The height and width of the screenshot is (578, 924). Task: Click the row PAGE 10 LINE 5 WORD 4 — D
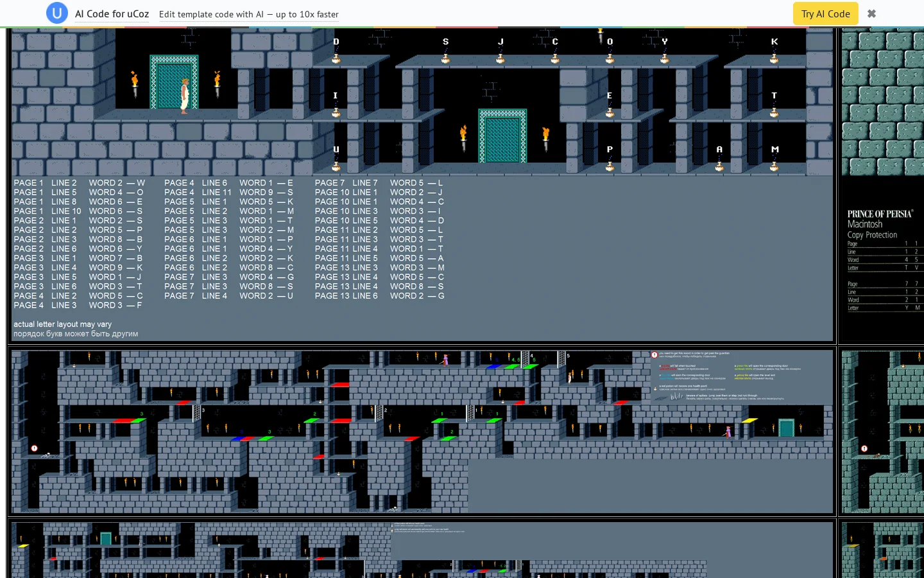pyautogui.click(x=379, y=220)
